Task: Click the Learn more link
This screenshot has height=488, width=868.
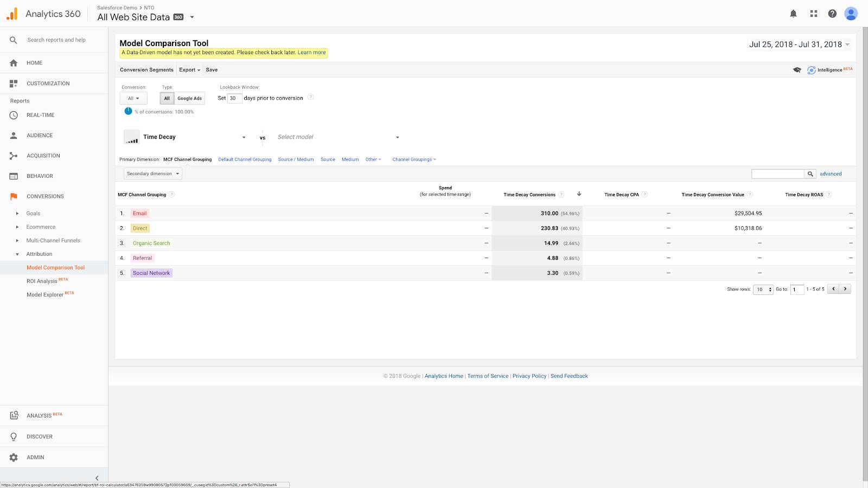Action: (x=311, y=53)
